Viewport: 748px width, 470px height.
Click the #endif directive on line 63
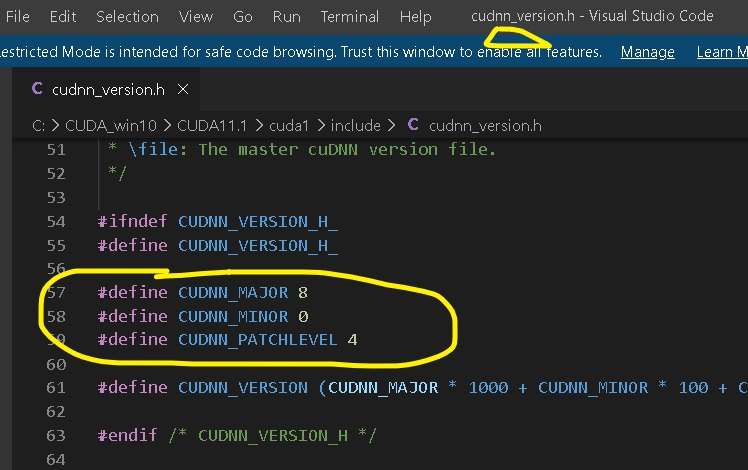(127, 436)
